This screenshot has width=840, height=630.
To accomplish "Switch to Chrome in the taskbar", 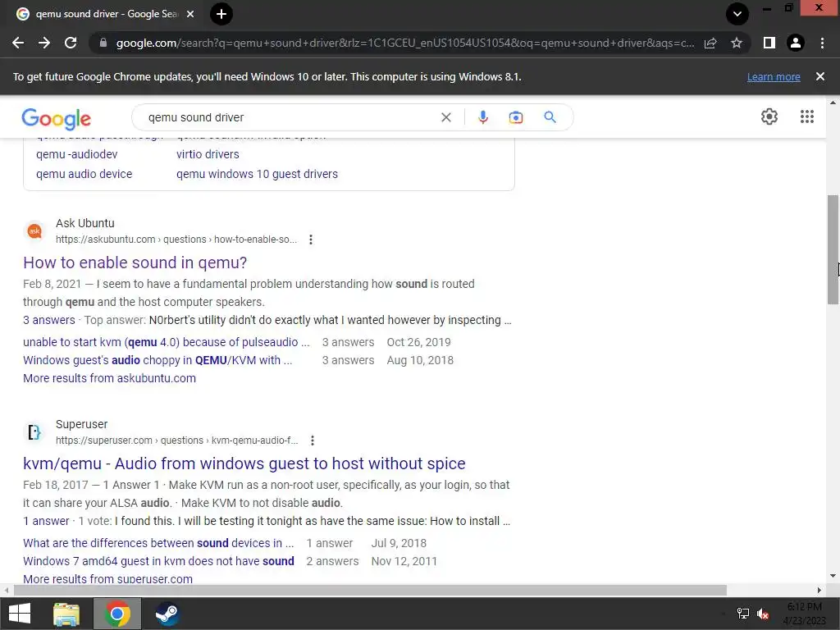I will [117, 614].
